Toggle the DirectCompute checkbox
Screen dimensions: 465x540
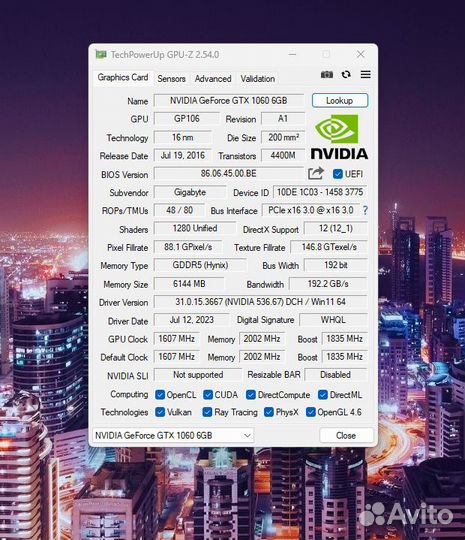click(251, 395)
